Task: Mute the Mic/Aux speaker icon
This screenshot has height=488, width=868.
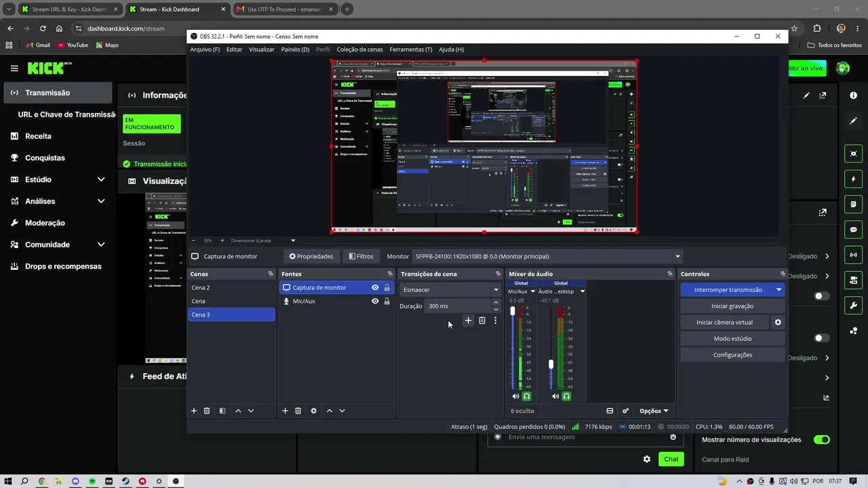Action: tap(515, 396)
